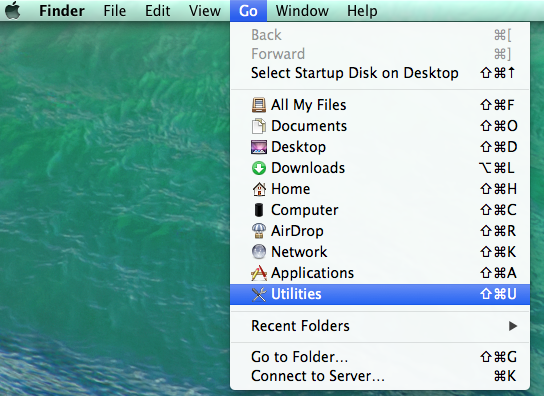Click the Desktop picture icon
Screen dimensions: 544x396
click(x=259, y=147)
